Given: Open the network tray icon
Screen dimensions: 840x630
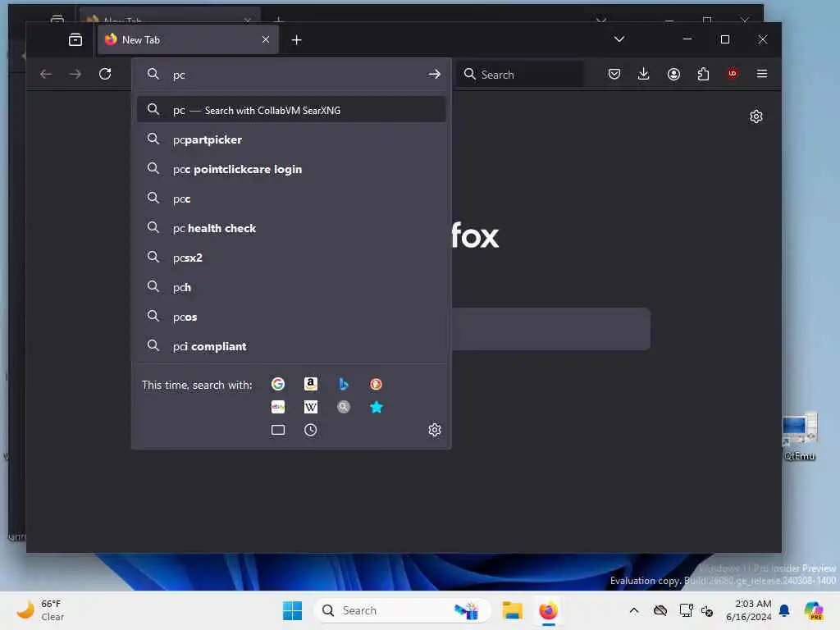Looking at the screenshot, I should [686, 610].
